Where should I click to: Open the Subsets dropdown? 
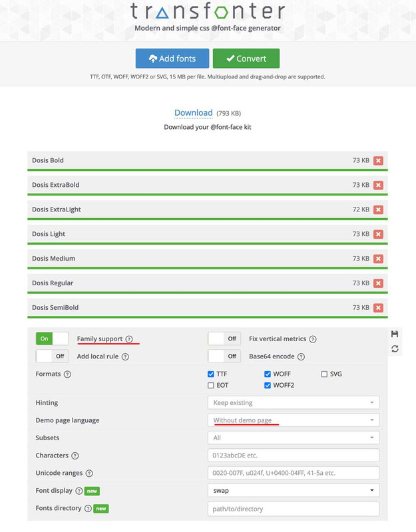[x=294, y=438]
